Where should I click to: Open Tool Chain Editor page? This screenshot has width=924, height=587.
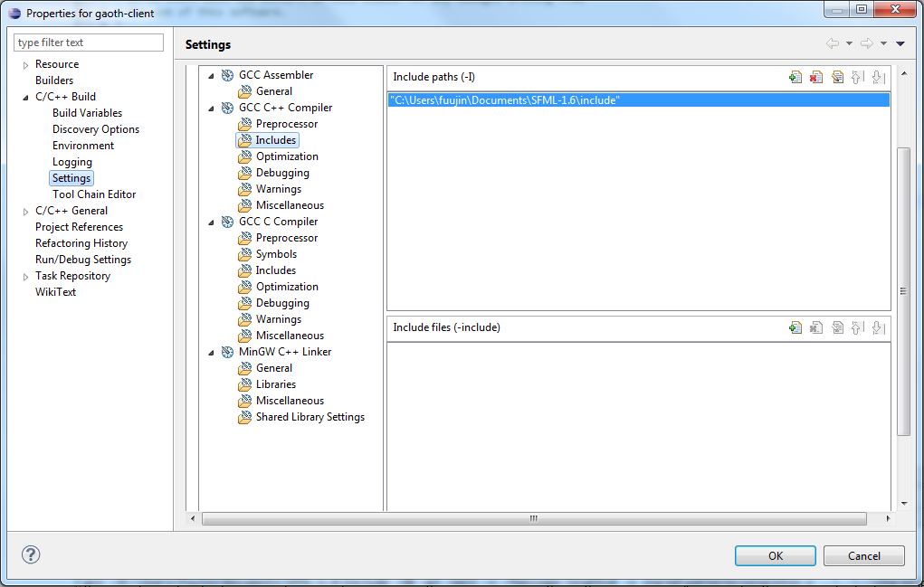point(94,194)
